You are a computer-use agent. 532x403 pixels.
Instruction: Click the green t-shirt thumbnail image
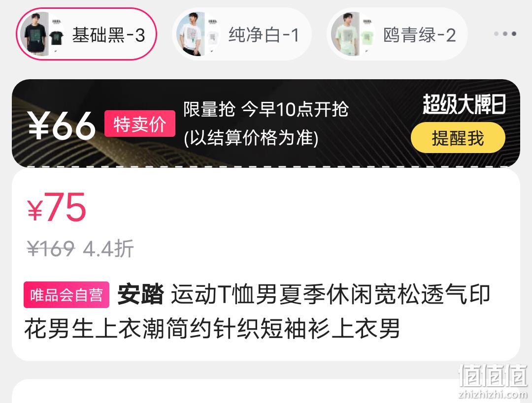(x=353, y=34)
